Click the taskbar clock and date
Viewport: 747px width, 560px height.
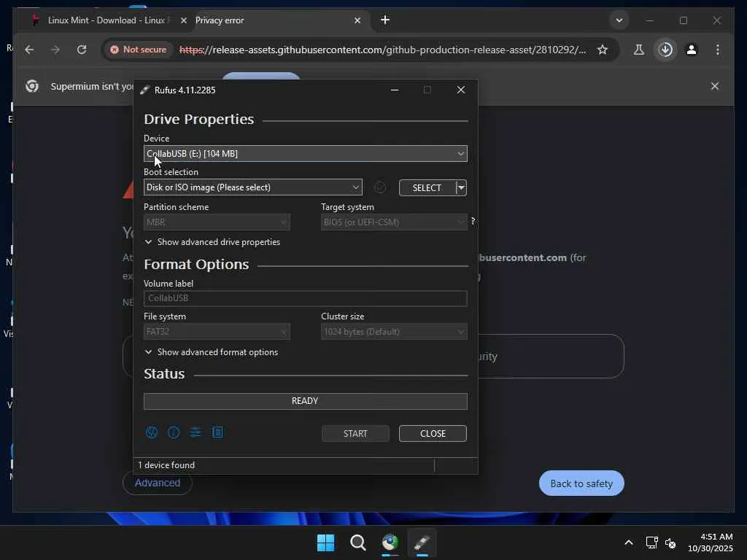point(711,542)
